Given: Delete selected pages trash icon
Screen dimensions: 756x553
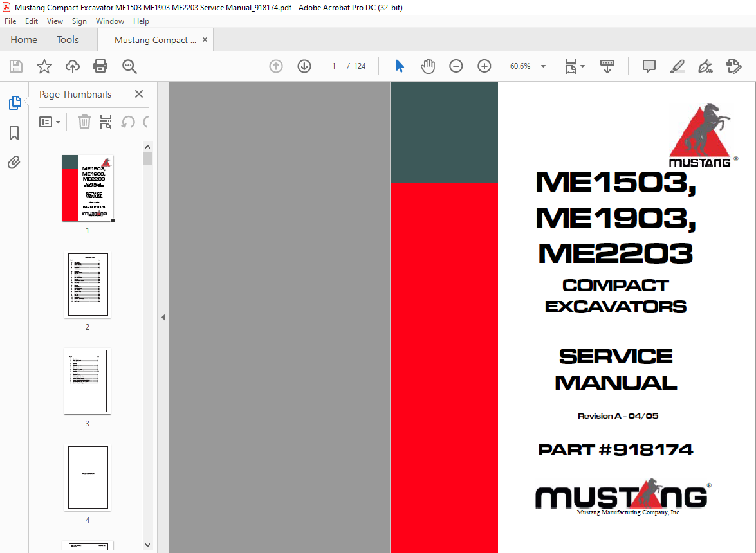Looking at the screenshot, I should pos(84,122).
